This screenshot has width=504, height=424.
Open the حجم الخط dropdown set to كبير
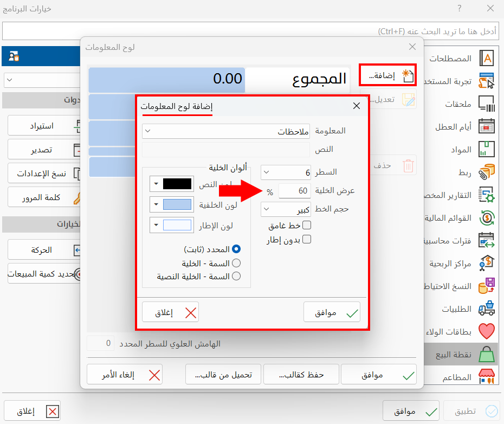pos(286,209)
